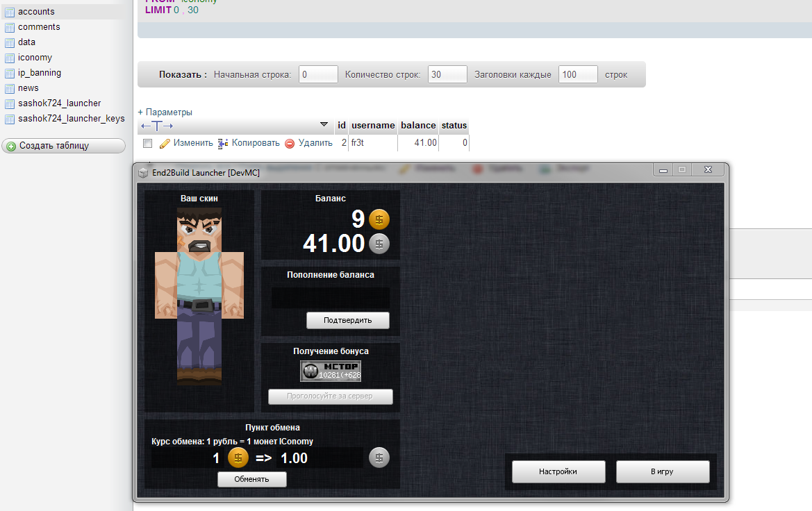Open the news table in sidebar
This screenshot has width=812, height=511.
[x=28, y=88]
